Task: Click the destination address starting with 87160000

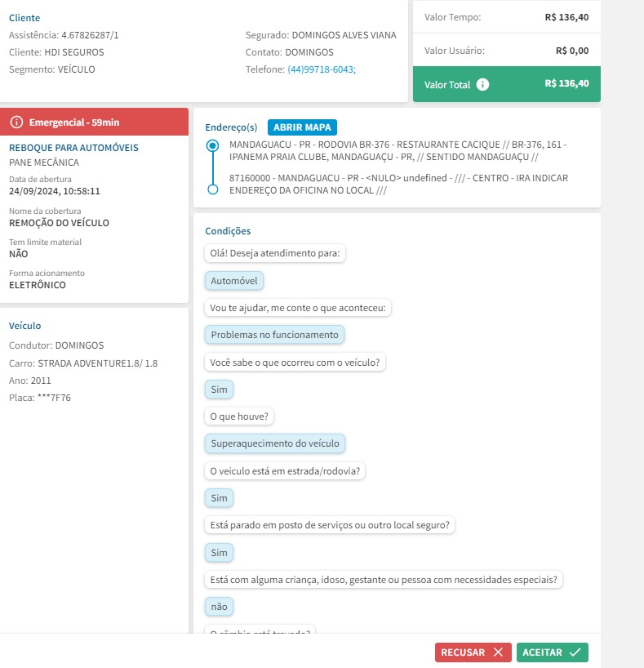Action: (x=398, y=184)
